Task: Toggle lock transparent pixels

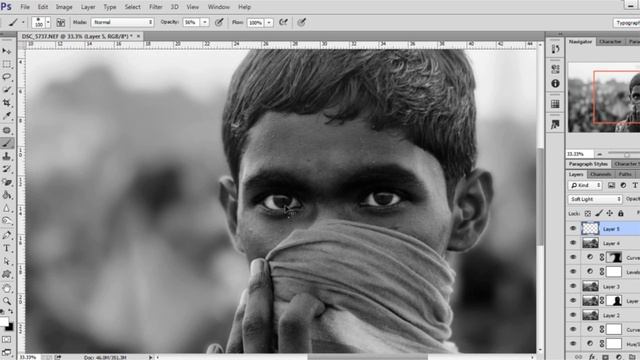Action: point(588,213)
